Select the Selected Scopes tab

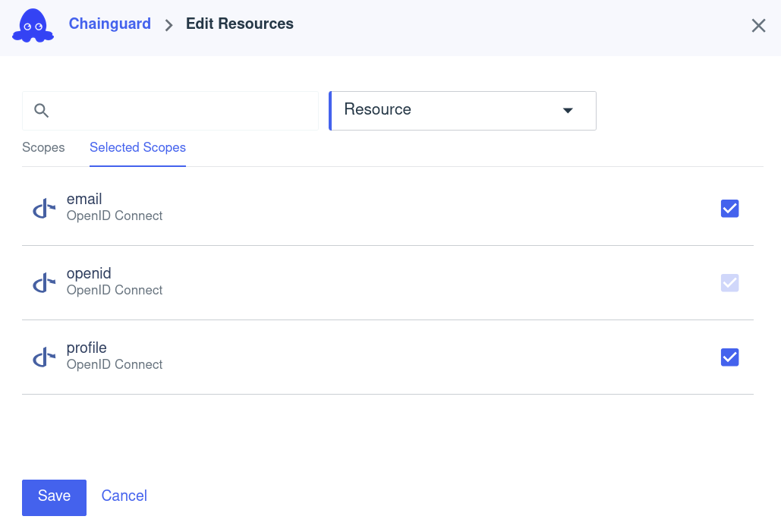coord(137,147)
